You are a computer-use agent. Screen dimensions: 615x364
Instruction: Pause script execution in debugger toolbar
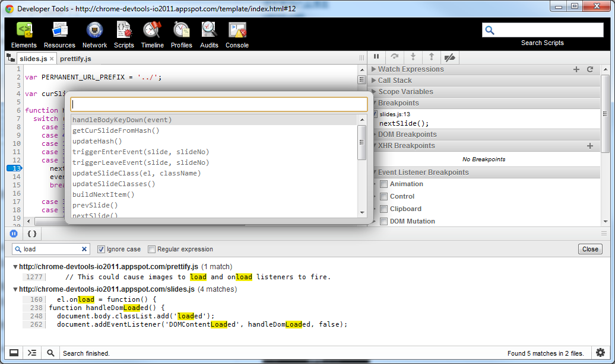click(376, 57)
